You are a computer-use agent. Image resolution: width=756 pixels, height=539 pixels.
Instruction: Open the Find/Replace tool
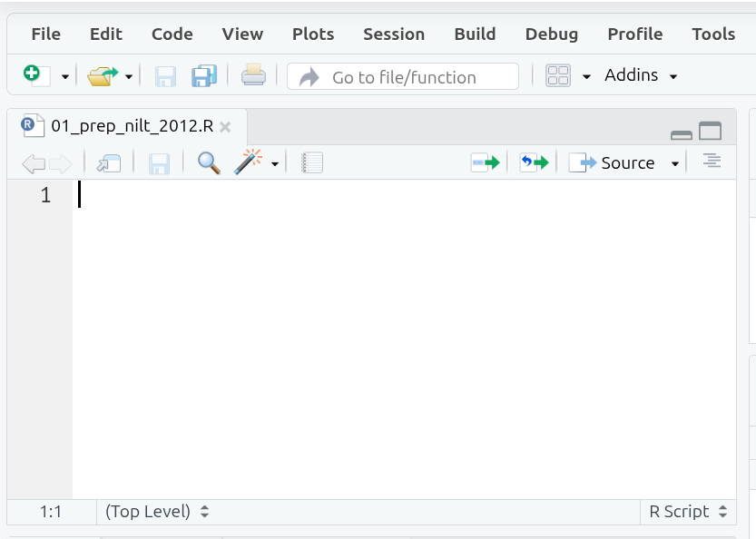click(208, 162)
